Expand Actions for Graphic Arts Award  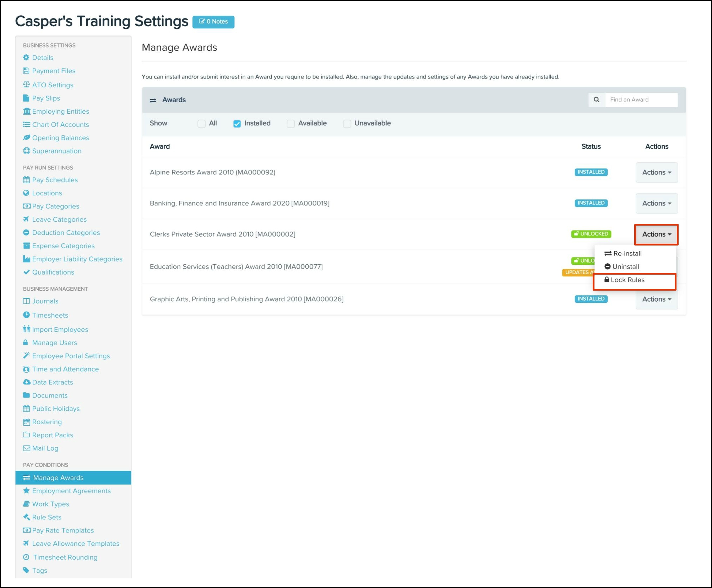[656, 299]
